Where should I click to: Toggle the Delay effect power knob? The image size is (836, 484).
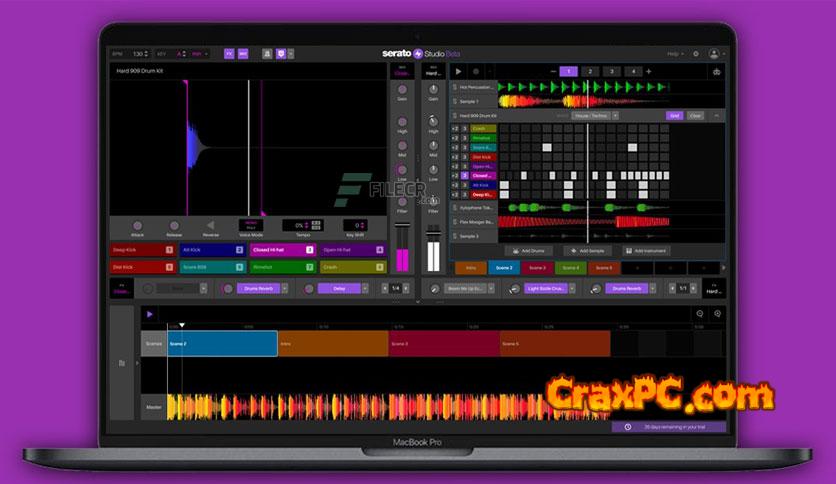click(309, 288)
